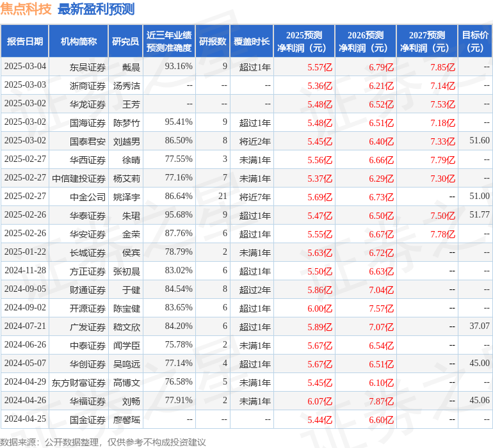Click analyst name 稽文欣
The height and width of the screenshot is (448, 493).
(127, 327)
